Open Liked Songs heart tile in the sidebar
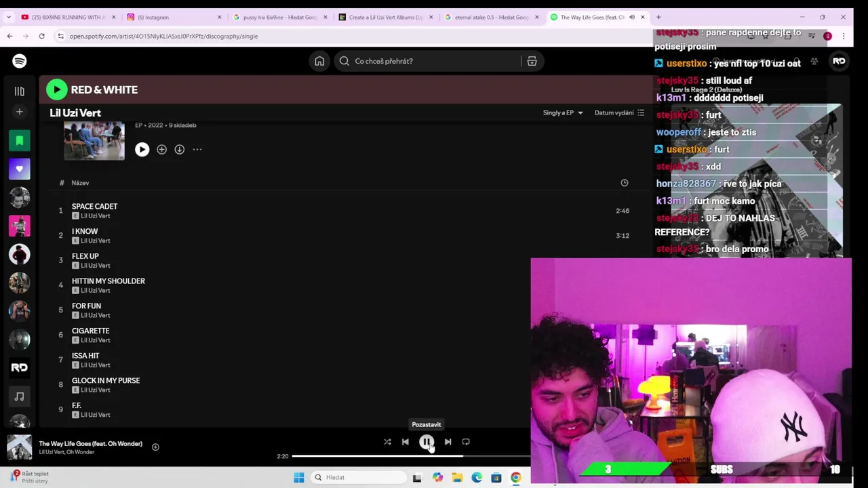Viewport: 868px width, 488px height. pos(20,169)
